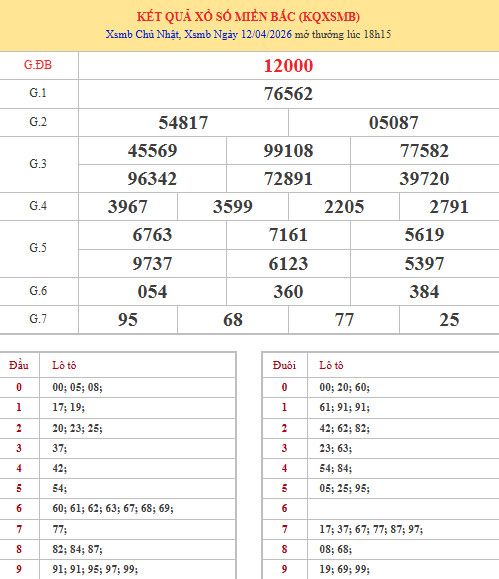Click G.2 number 54817

(183, 123)
